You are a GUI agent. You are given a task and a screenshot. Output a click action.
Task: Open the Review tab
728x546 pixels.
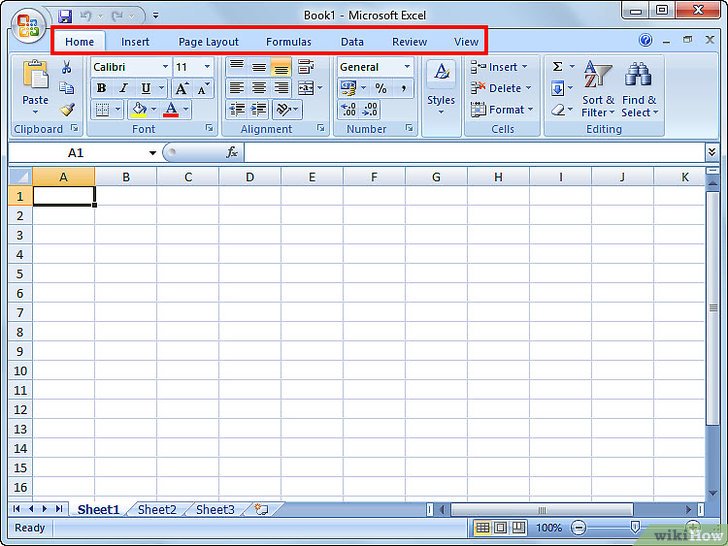(410, 42)
